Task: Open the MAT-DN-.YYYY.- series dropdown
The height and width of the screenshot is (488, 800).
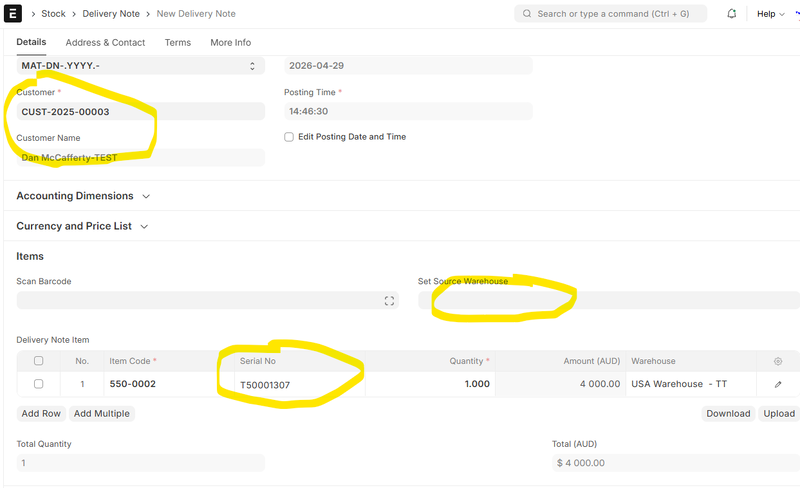Action: [x=141, y=66]
